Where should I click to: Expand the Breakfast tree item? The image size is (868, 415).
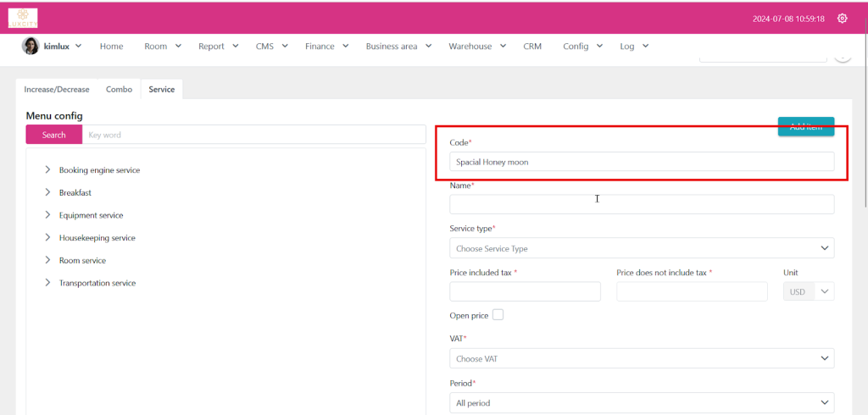pos(47,192)
